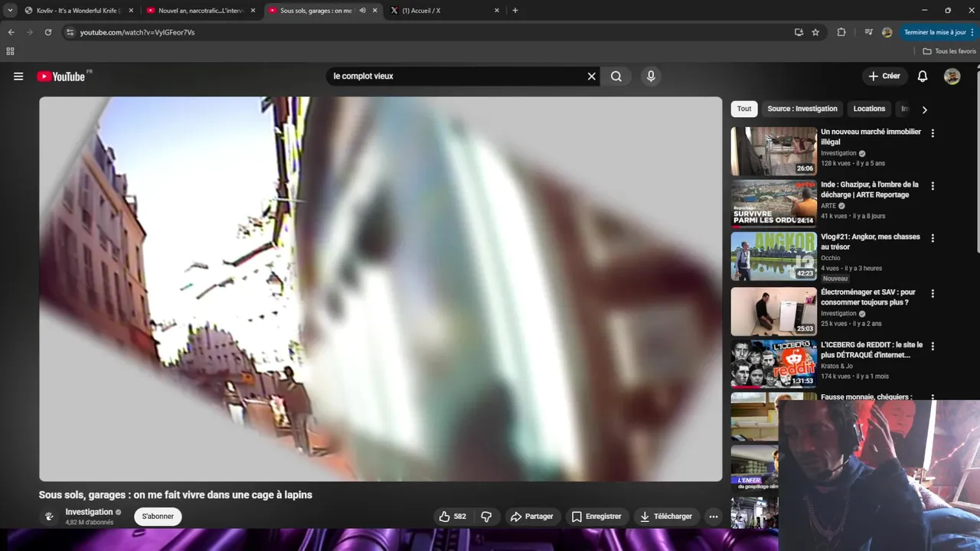Open the apps grid in bookmarks bar
980x551 pixels.
point(10,51)
